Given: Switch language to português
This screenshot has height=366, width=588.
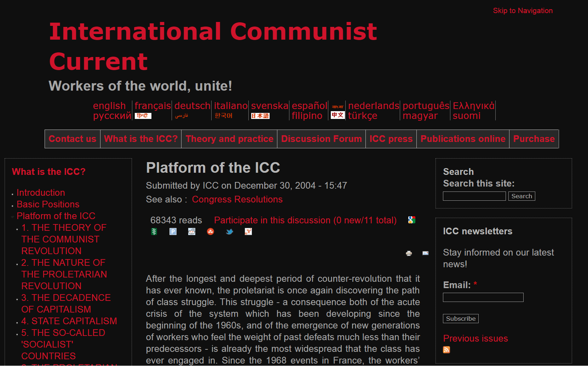Looking at the screenshot, I should click(x=426, y=105).
